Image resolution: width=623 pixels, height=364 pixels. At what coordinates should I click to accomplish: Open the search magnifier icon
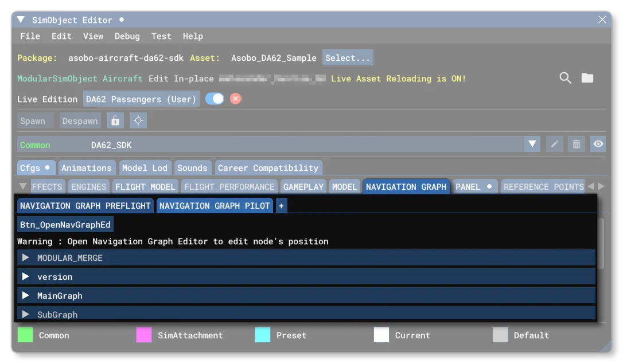566,78
